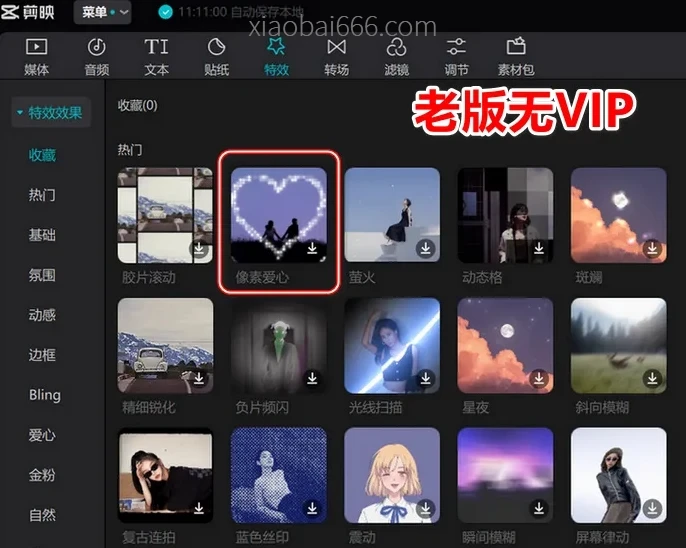This screenshot has width=686, height=548.
Task: Download the 震动 effect
Action: tap(425, 508)
